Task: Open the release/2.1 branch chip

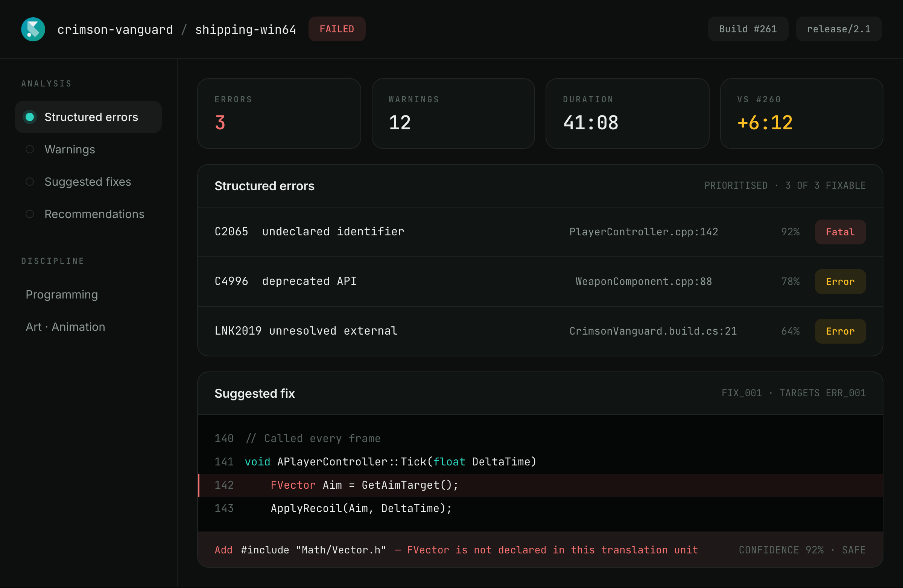Action: (x=839, y=29)
